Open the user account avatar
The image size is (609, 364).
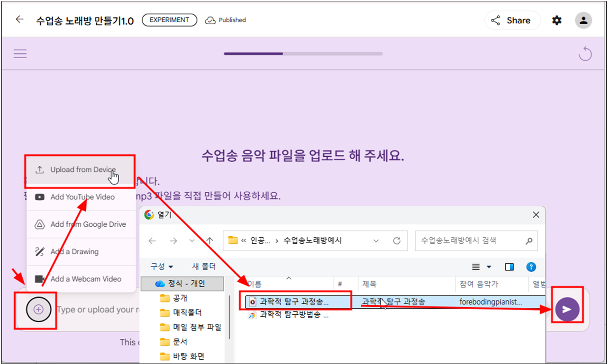pyautogui.click(x=583, y=20)
